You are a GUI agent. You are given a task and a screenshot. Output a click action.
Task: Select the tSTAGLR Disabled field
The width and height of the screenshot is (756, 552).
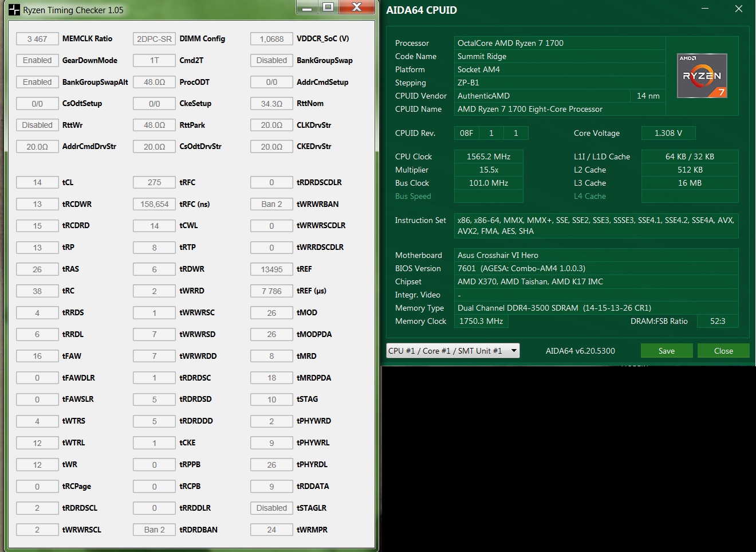tap(271, 508)
